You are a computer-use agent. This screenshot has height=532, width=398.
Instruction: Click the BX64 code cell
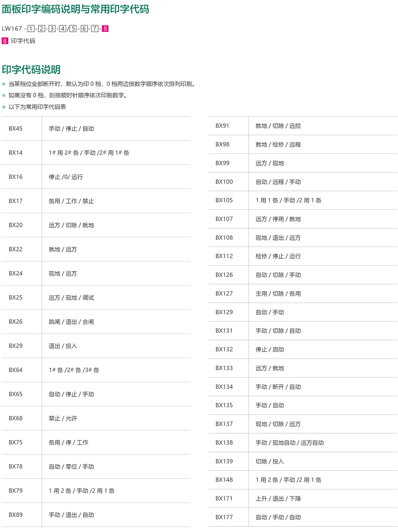pyautogui.click(x=16, y=370)
